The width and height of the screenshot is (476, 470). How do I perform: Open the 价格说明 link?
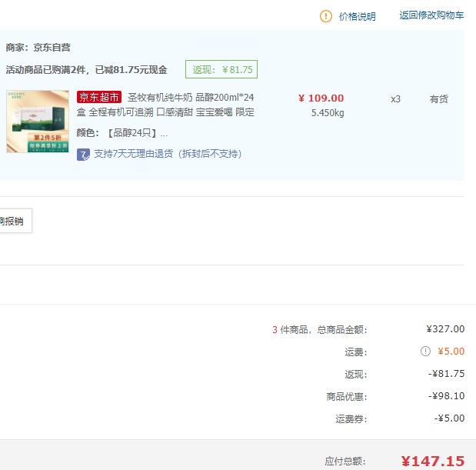(x=357, y=16)
